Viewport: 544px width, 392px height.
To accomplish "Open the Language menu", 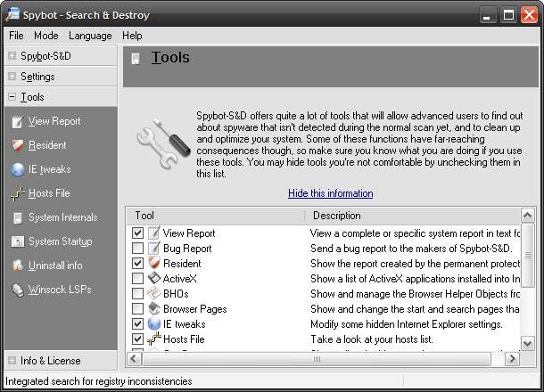I will pos(90,36).
